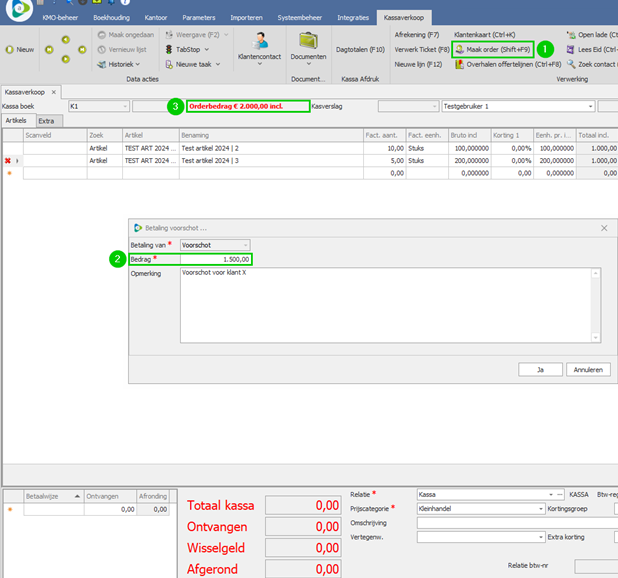Click red delete X on second article row
618x578 pixels.
tap(7, 161)
